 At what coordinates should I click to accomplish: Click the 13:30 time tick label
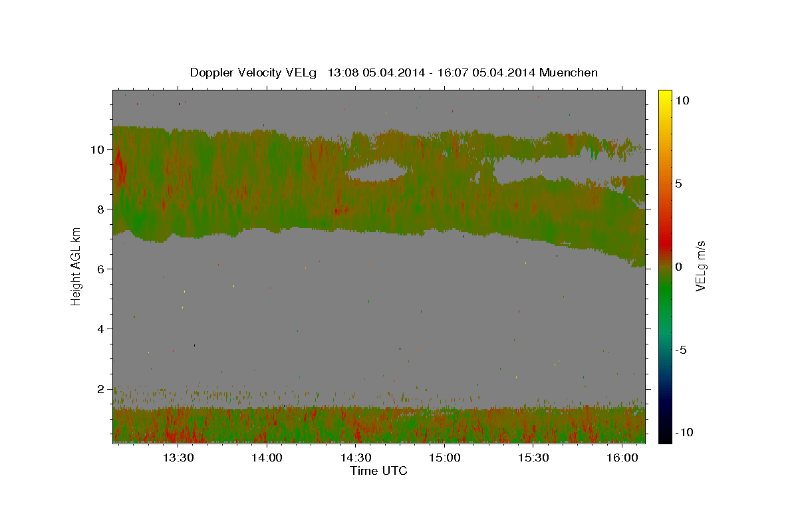178,458
